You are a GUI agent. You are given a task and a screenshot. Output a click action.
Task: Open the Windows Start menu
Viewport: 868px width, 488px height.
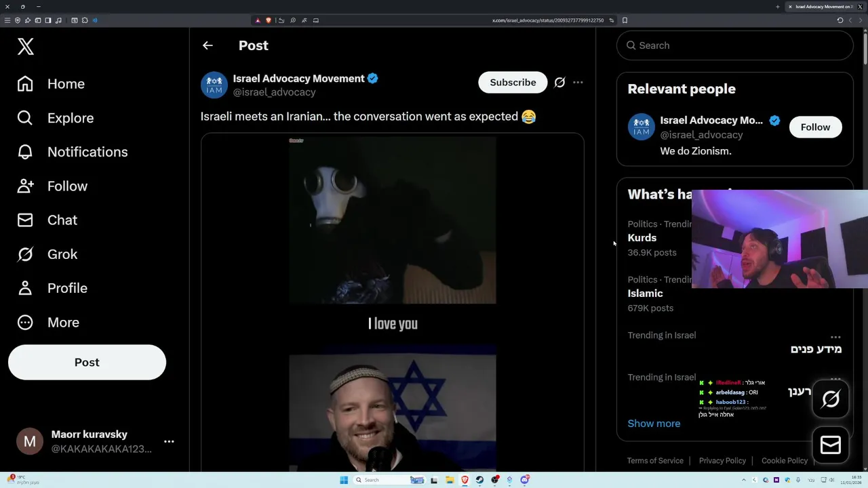point(344,480)
